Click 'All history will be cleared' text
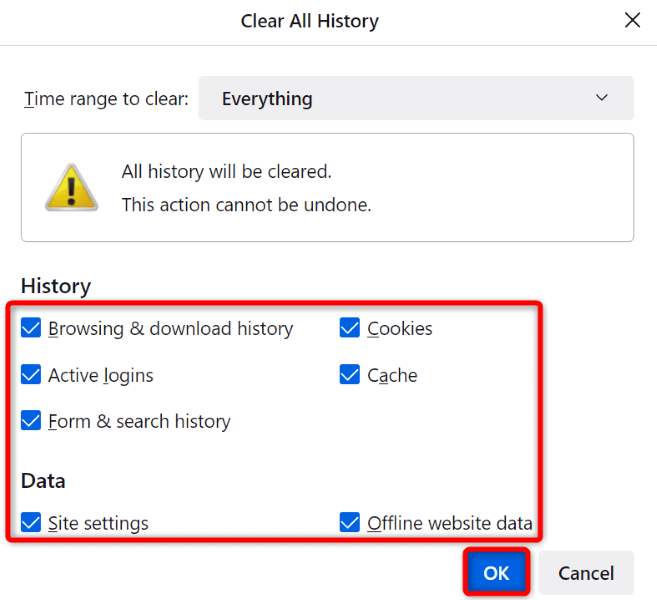657x600 pixels. coord(226,172)
